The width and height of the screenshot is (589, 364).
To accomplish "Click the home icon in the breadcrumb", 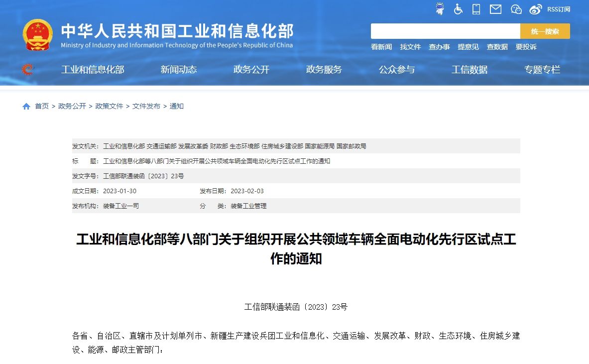I will click(26, 106).
